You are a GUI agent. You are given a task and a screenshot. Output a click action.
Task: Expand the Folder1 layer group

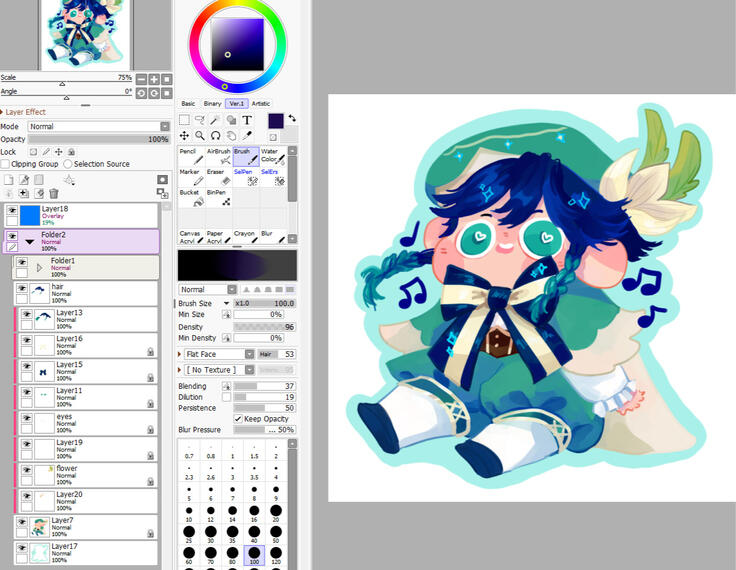[x=39, y=268]
